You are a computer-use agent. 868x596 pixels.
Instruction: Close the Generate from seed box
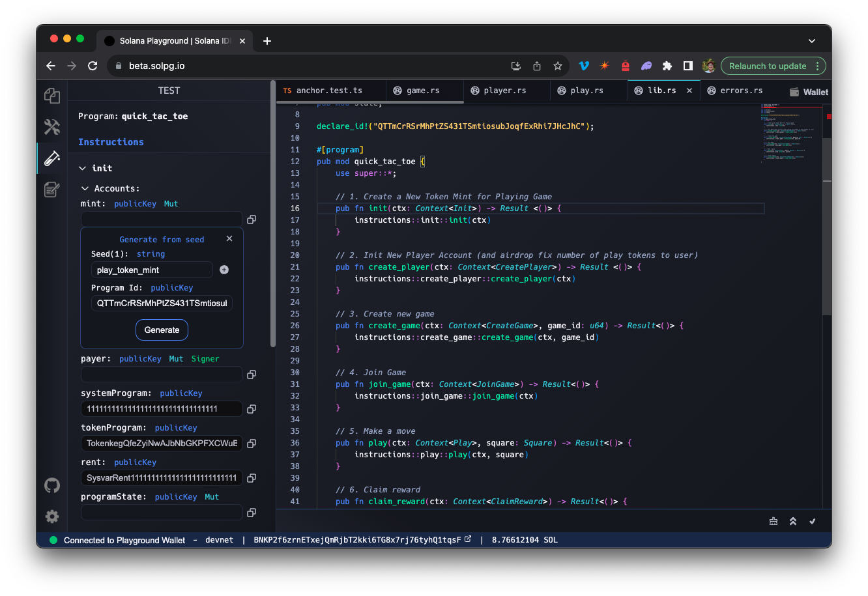[229, 238]
